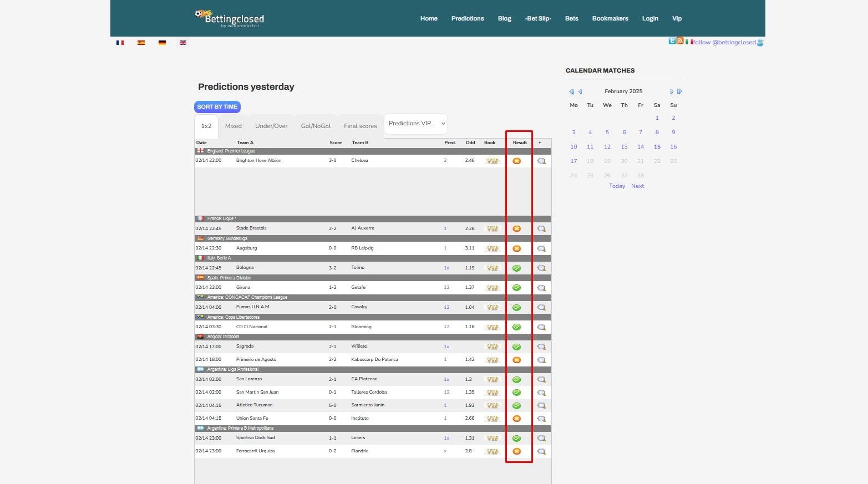Image resolution: width=868 pixels, height=484 pixels.
Task: Go to next month in calendar
Action: click(671, 91)
